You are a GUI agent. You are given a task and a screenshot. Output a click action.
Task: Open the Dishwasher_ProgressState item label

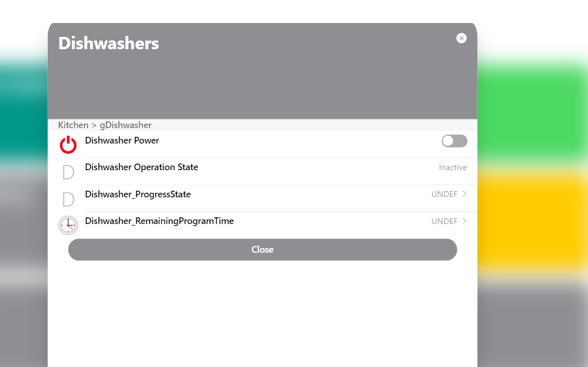tap(138, 194)
